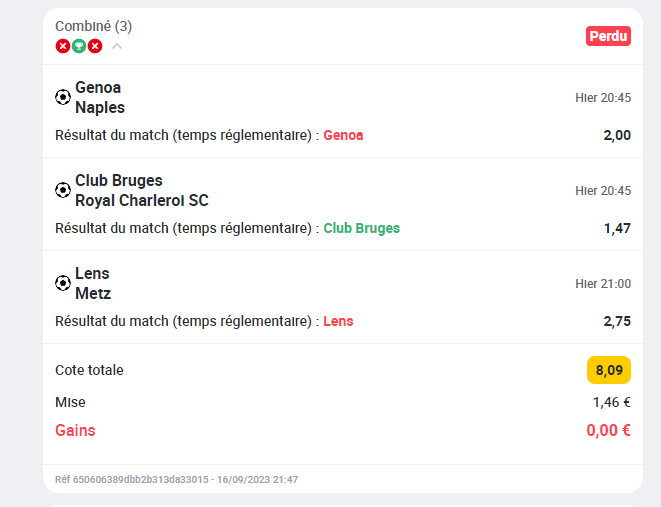The image size is (661, 507).
Task: Click the Gains 0,00 € amount
Action: pyautogui.click(x=608, y=430)
